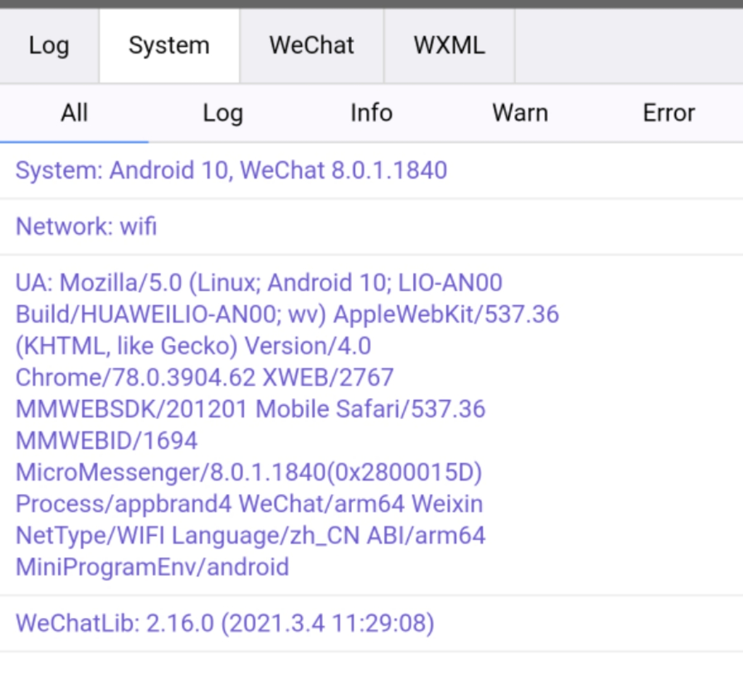Select the All filter
The width and height of the screenshot is (743, 700).
click(x=75, y=113)
